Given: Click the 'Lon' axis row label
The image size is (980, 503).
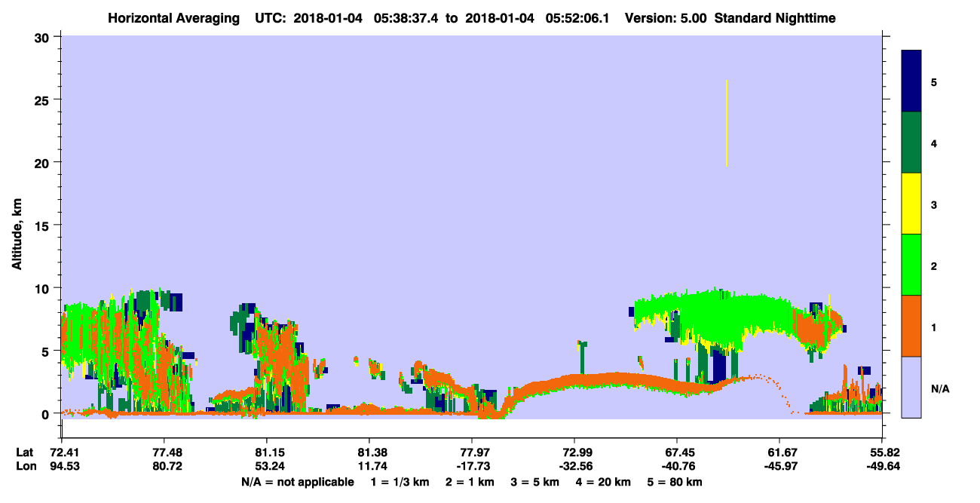Looking at the screenshot, I should (x=25, y=466).
